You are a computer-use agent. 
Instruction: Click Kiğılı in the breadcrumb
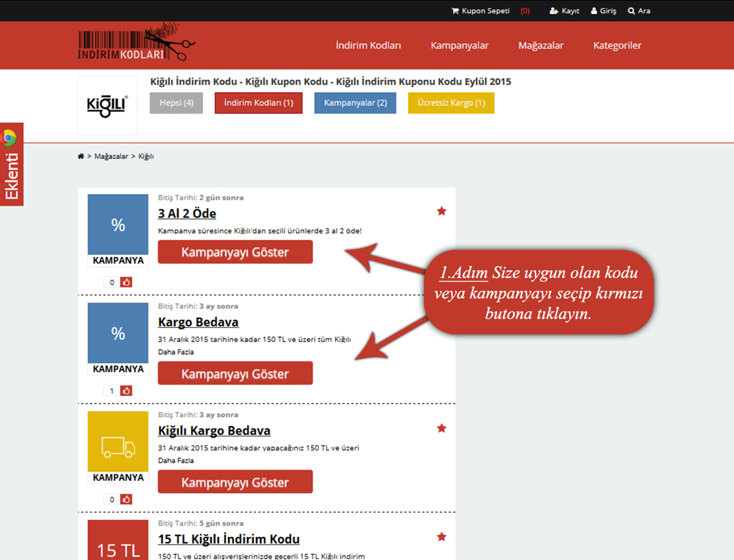(x=146, y=156)
